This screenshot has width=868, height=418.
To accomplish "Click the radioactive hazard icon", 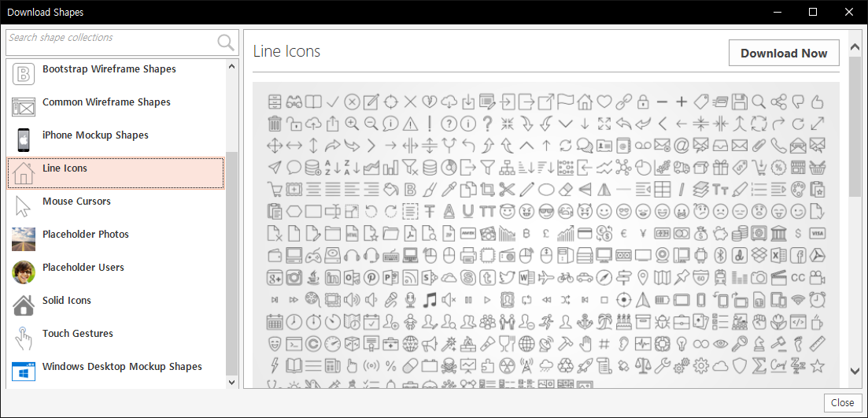I will [x=507, y=367].
